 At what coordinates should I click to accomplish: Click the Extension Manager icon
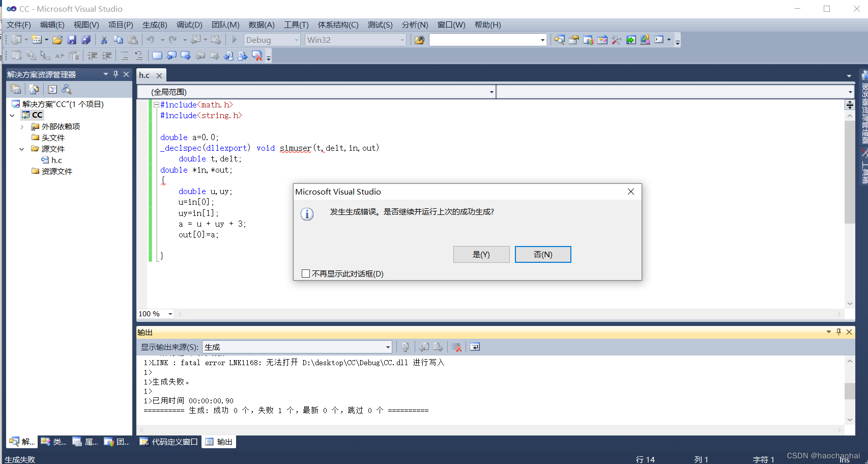pyautogui.click(x=645, y=40)
